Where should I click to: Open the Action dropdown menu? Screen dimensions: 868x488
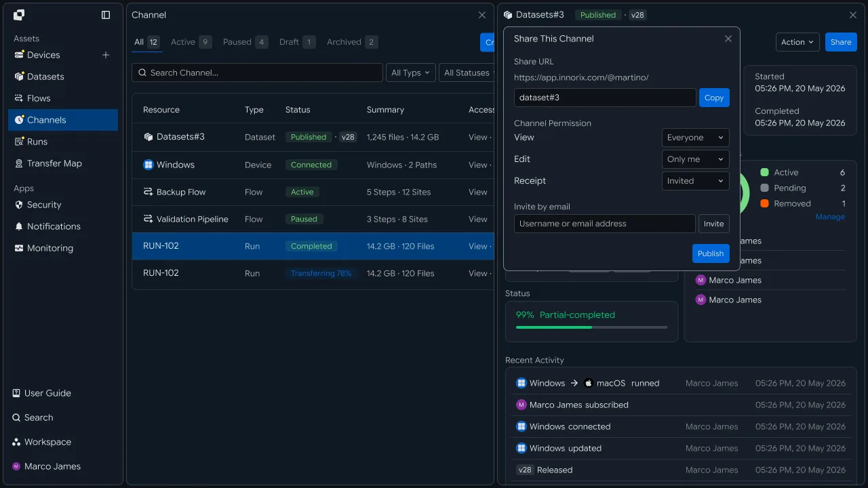coord(797,42)
